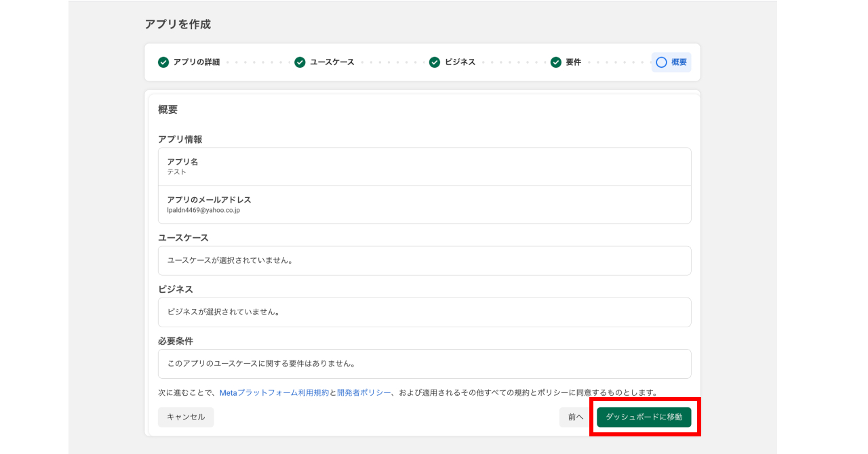868x454 pixels.
Task: Cancel app creation with キャンセル button
Action: (x=186, y=417)
